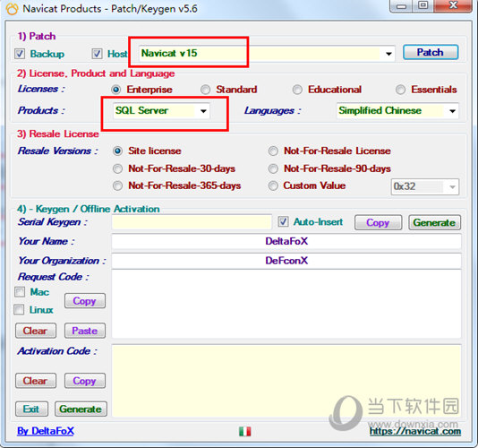The height and width of the screenshot is (448, 478).
Task: Open the By DeltaFoX link
Action: click(46, 431)
